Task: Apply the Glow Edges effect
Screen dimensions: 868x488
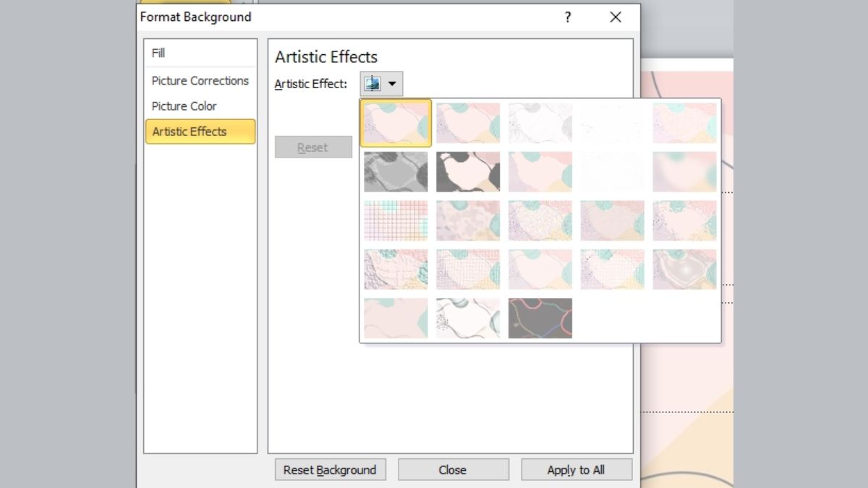Action: (x=540, y=318)
